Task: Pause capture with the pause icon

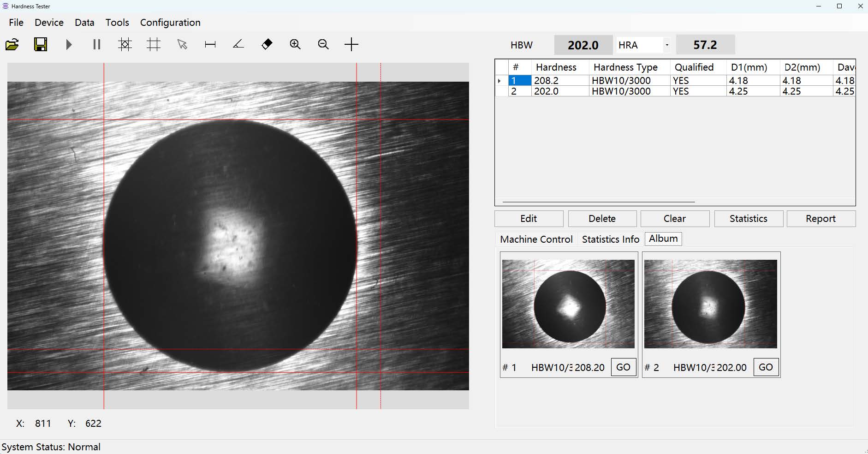Action: 97,45
